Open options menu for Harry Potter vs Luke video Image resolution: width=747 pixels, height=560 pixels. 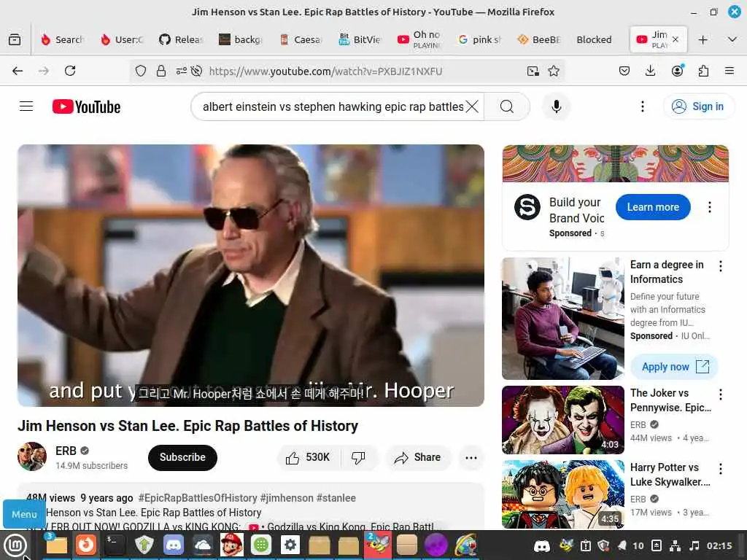720,469
